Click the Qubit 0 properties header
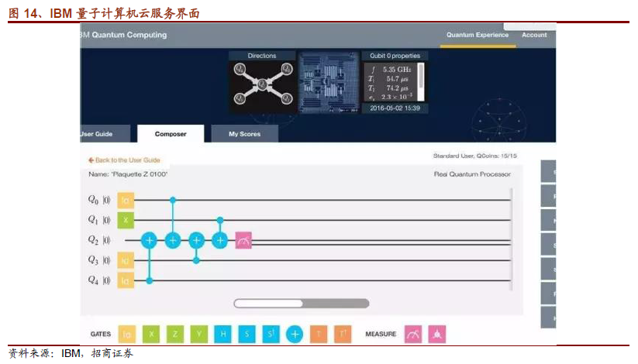 click(x=395, y=56)
